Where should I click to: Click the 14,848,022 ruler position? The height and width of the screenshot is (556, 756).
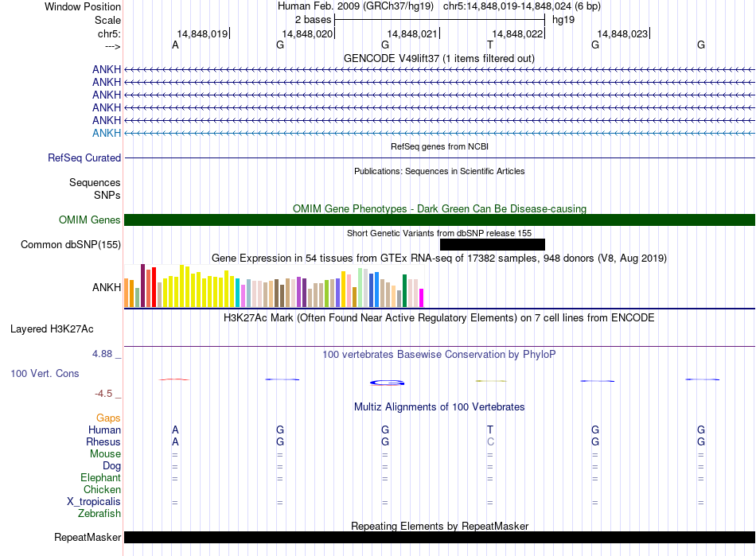click(517, 33)
